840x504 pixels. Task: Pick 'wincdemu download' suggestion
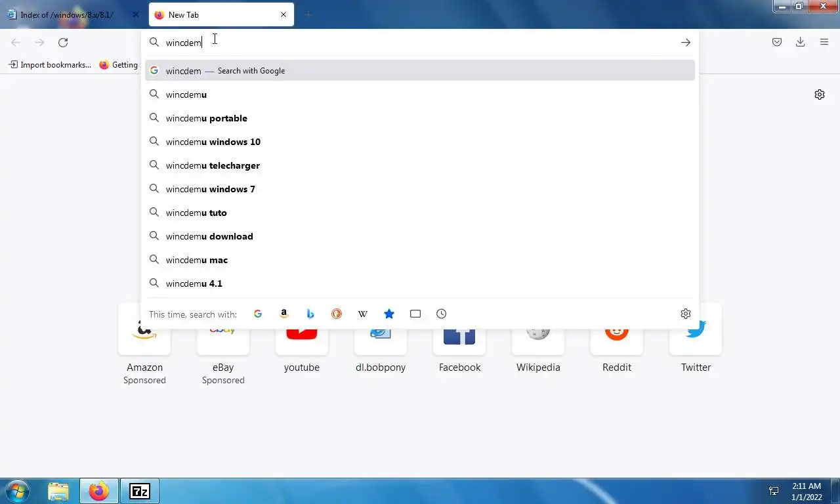coord(420,236)
